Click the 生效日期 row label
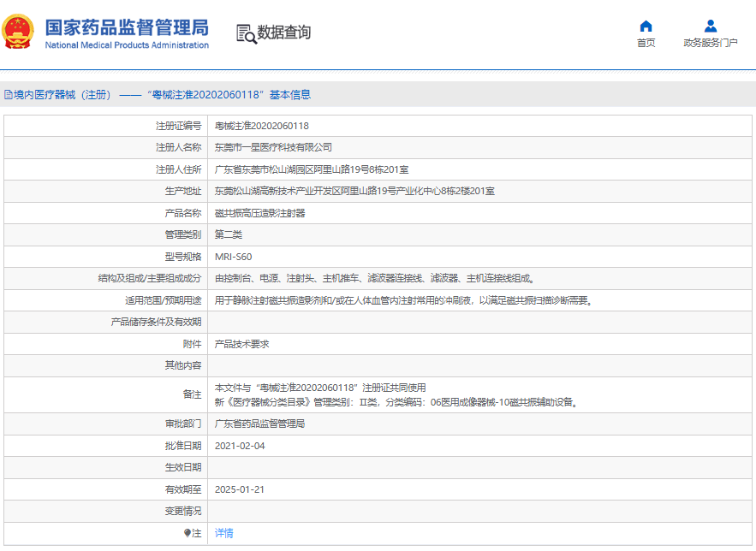Image resolution: width=756 pixels, height=551 pixels. [x=183, y=467]
